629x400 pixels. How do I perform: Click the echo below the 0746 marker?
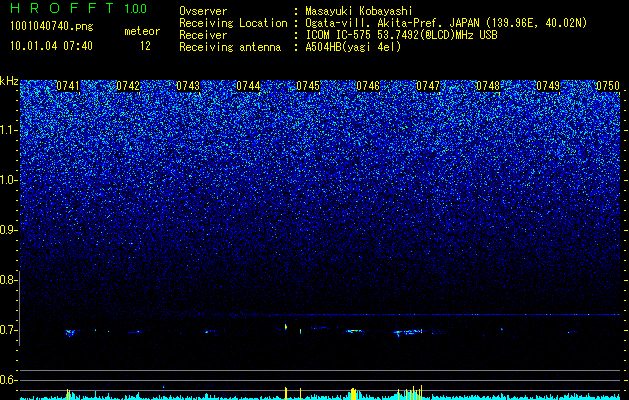[x=355, y=331]
